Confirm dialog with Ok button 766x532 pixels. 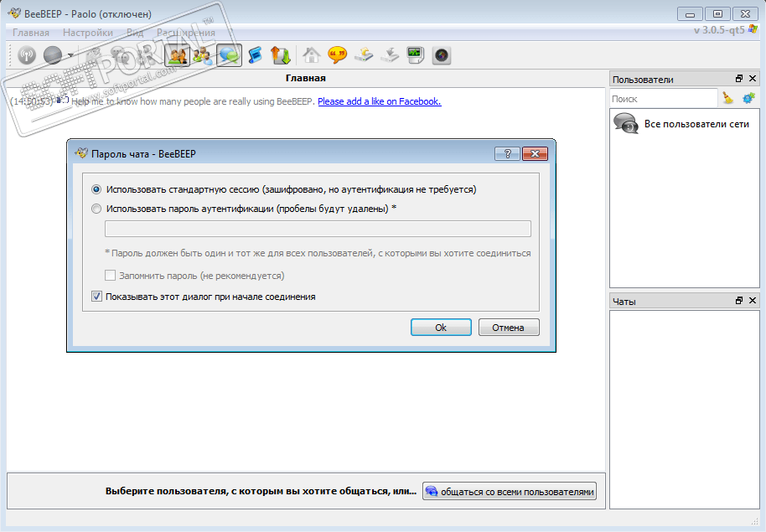441,328
